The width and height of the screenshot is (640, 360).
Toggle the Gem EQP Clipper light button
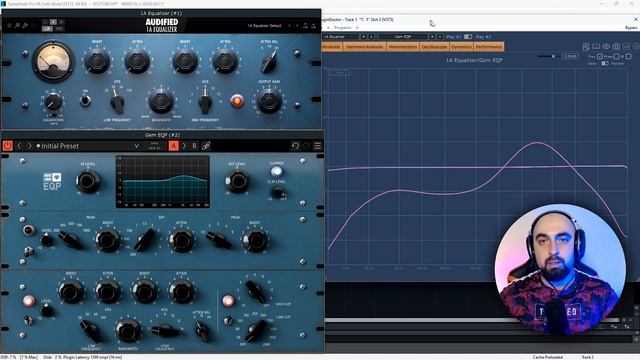[277, 171]
